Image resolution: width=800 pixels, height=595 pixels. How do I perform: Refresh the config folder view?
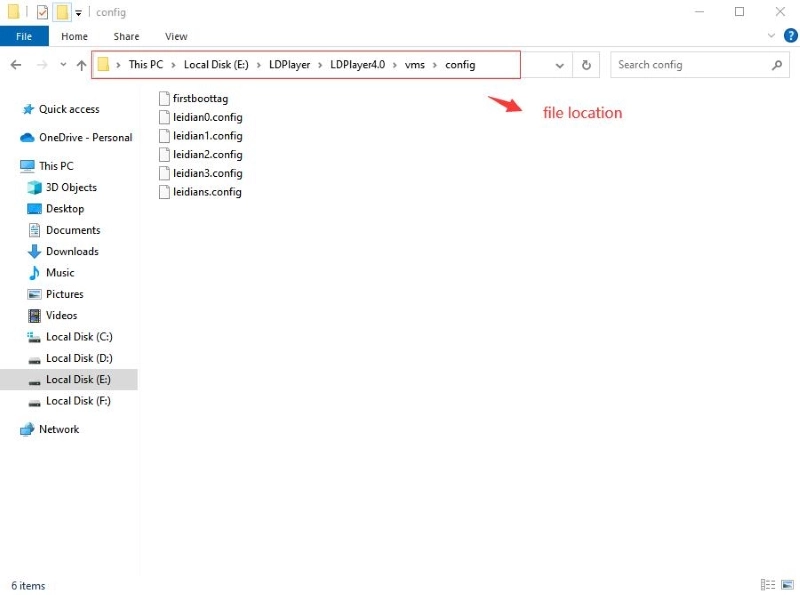(x=586, y=65)
